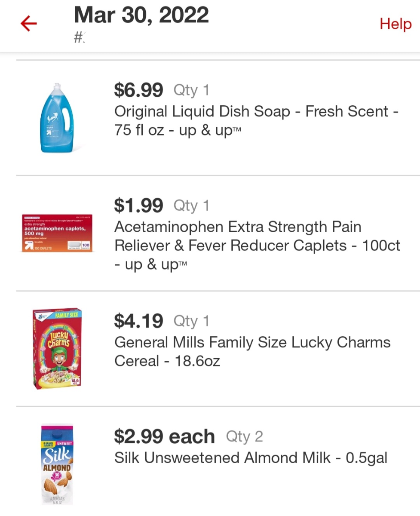Select the Lucky Charms cereal box image
420x516 pixels.
click(x=57, y=348)
